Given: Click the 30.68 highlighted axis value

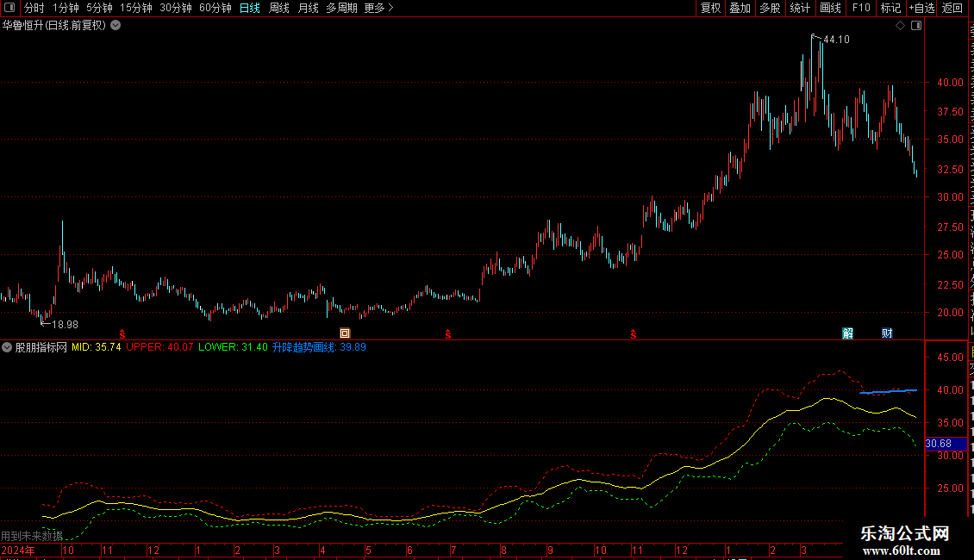Looking at the screenshot, I should 946,444.
